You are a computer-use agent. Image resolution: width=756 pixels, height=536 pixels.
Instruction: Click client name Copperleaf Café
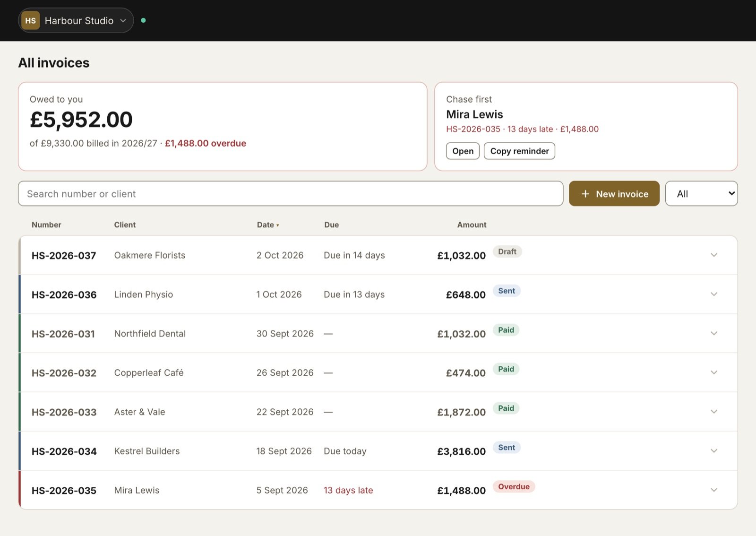tap(149, 373)
